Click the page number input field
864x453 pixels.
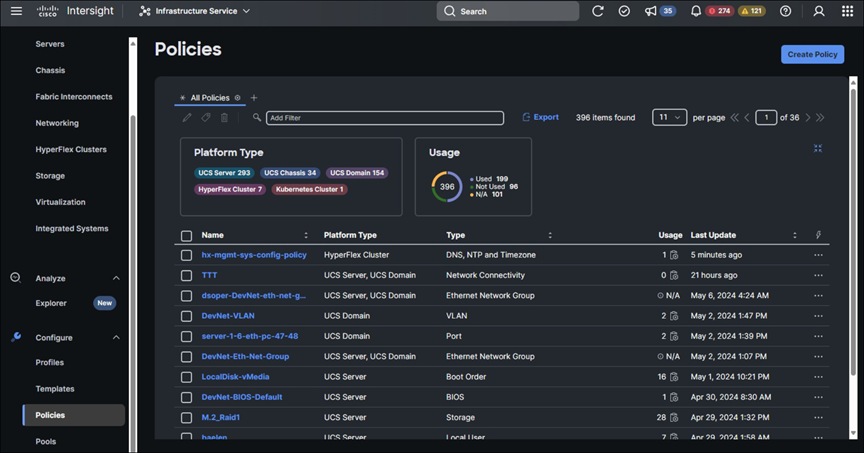click(766, 117)
